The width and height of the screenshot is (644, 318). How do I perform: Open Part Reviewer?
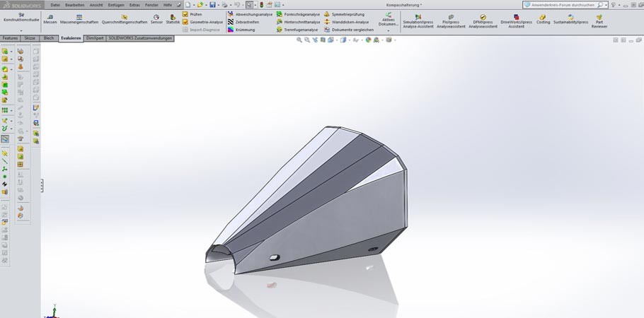[599, 21]
